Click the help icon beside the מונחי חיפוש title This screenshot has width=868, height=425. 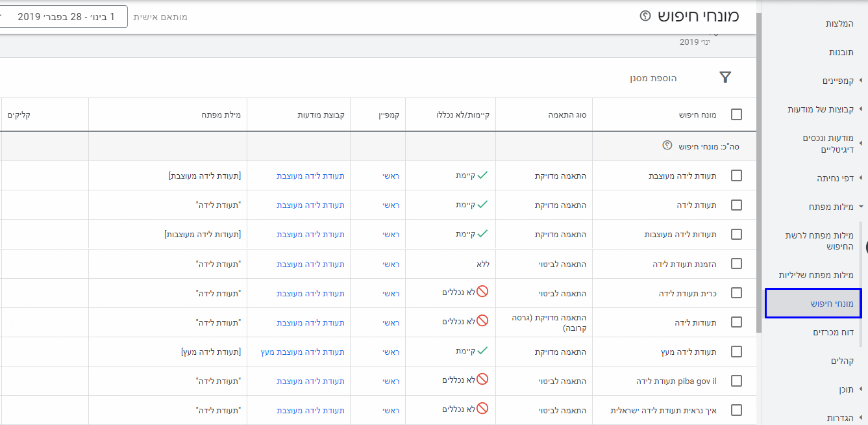(x=645, y=16)
